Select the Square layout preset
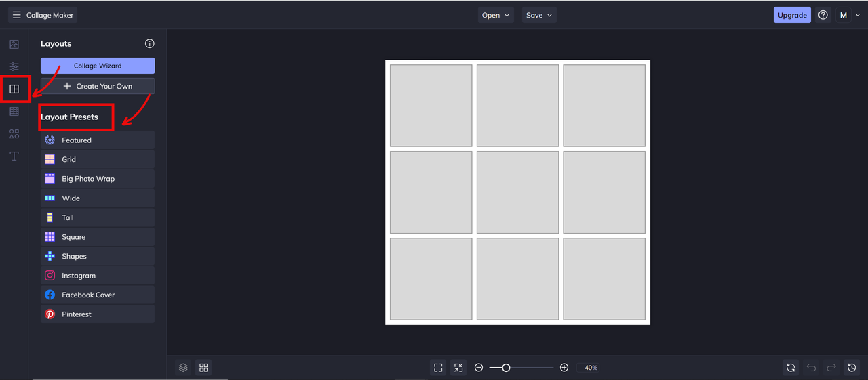 pyautogui.click(x=98, y=237)
